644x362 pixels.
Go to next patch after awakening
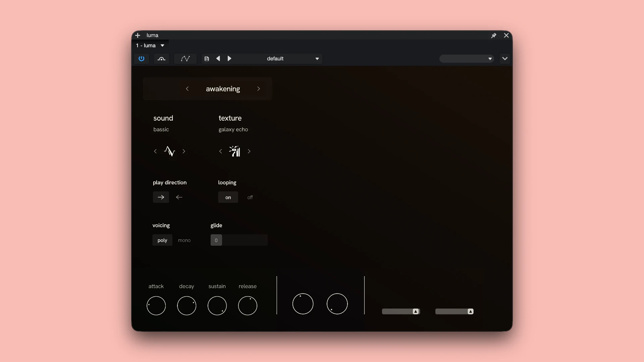pos(259,89)
